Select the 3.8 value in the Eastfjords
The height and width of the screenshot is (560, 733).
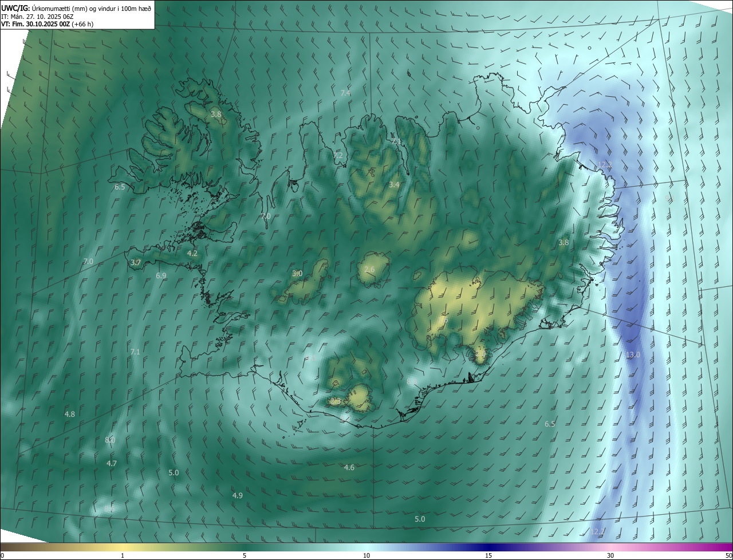(563, 243)
